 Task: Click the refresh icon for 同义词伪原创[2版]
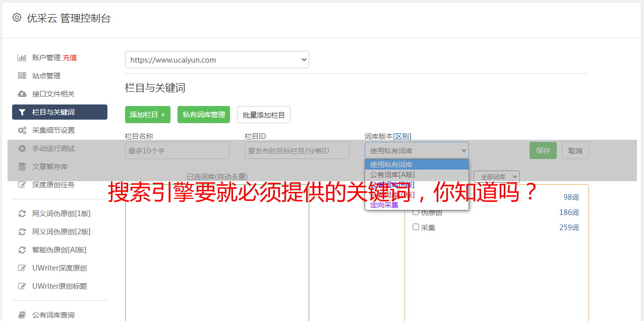[x=22, y=232]
